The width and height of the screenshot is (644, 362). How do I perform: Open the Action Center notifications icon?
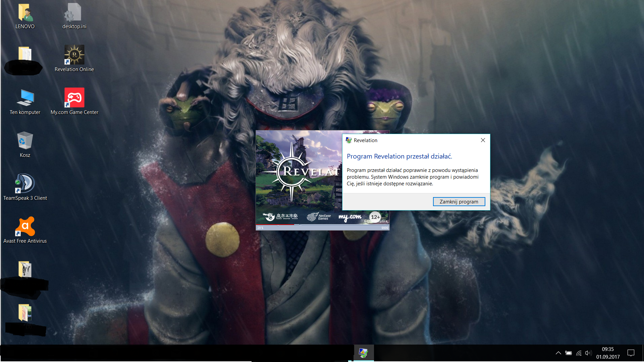click(x=631, y=353)
